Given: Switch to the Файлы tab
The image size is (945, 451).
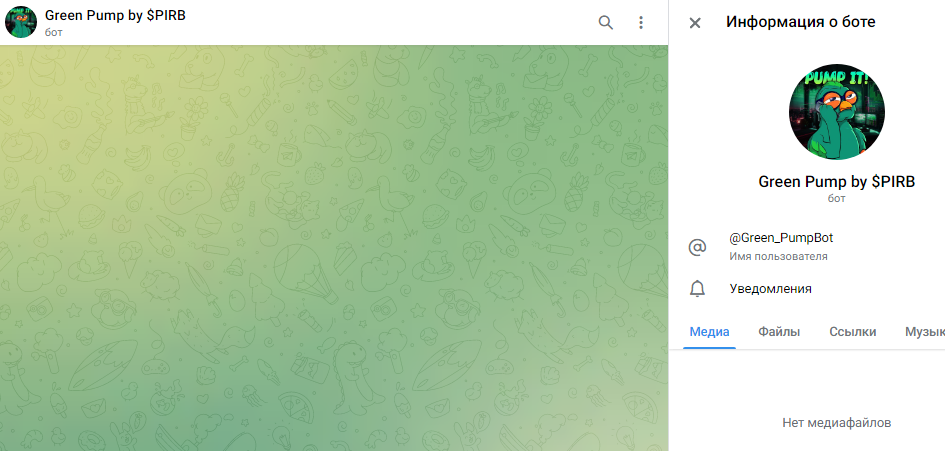Looking at the screenshot, I should point(779,332).
